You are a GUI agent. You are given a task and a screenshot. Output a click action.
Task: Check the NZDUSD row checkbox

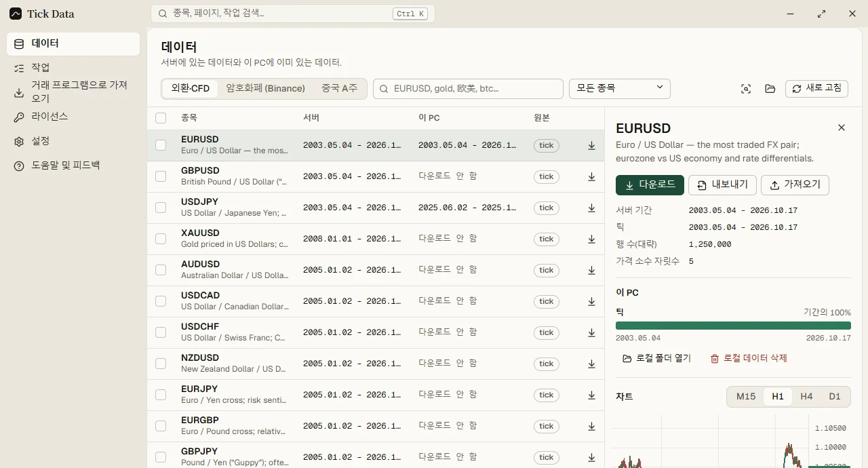pos(161,364)
